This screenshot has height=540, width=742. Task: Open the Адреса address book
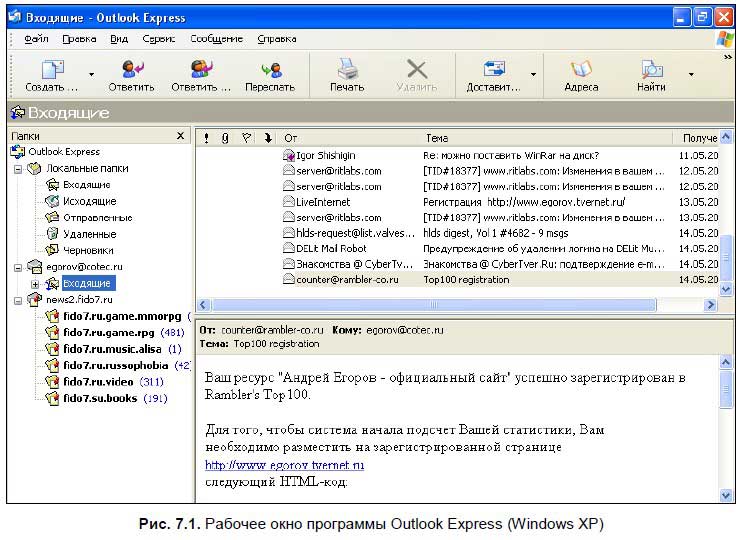[x=581, y=70]
